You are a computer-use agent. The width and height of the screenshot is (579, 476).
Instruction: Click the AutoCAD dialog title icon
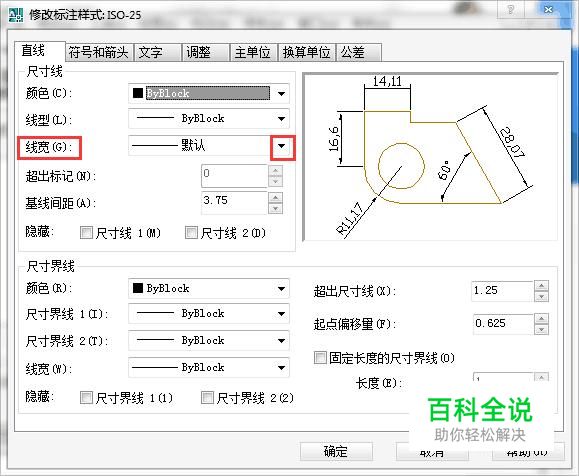16,15
